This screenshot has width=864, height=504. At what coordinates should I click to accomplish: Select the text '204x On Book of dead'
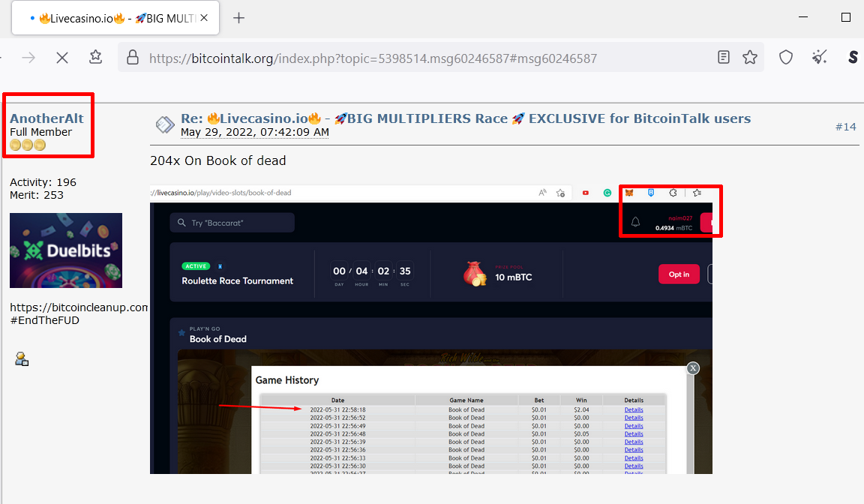coord(217,160)
